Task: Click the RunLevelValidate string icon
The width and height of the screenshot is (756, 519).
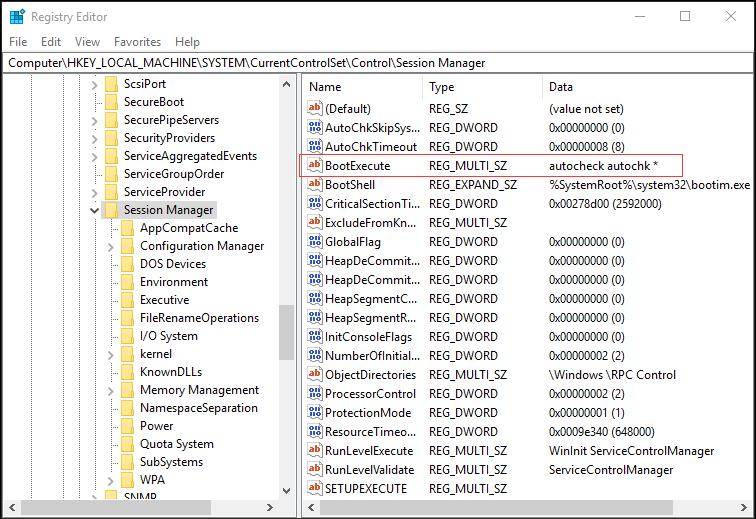Action: coord(314,469)
